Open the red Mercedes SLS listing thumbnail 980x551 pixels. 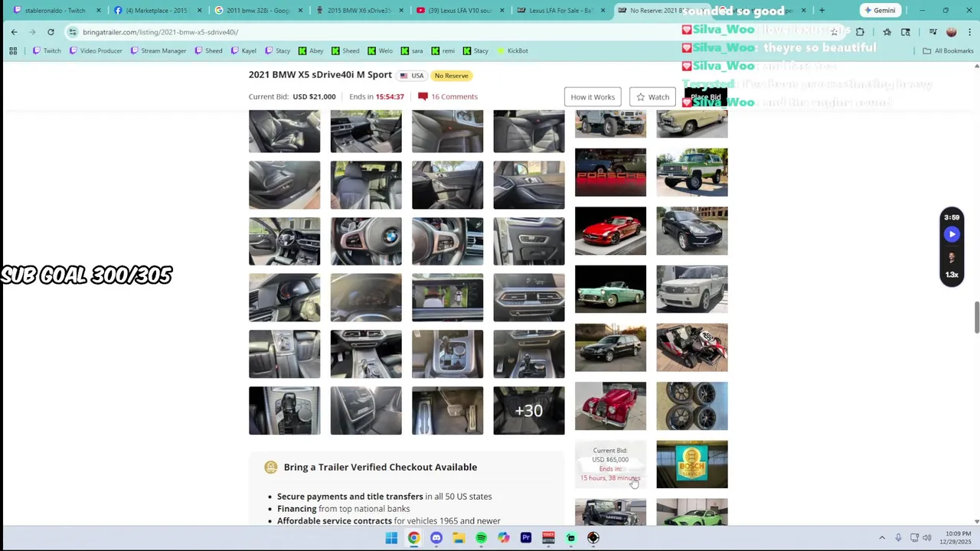click(610, 231)
